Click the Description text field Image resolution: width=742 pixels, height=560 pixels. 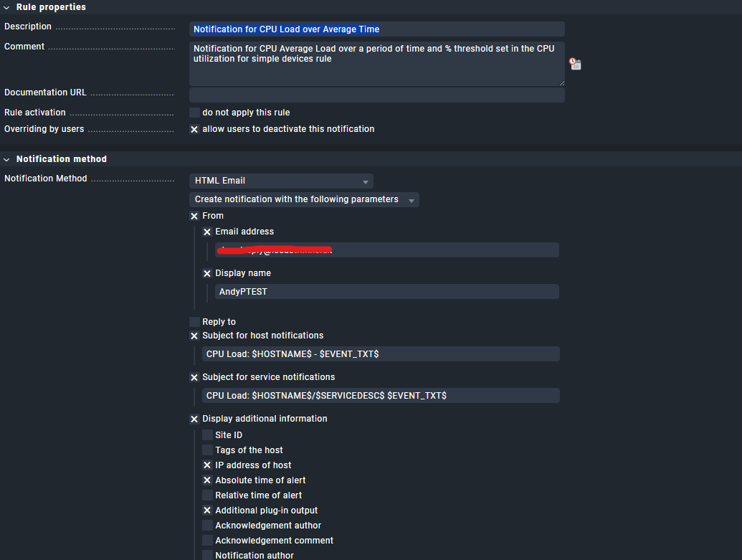[x=376, y=29]
